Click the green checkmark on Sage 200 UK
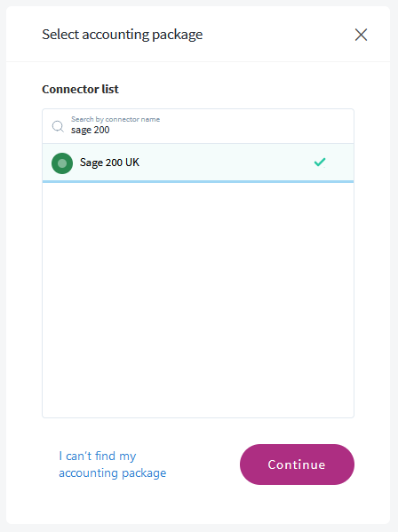Image resolution: width=398 pixels, height=532 pixels. coord(320,163)
